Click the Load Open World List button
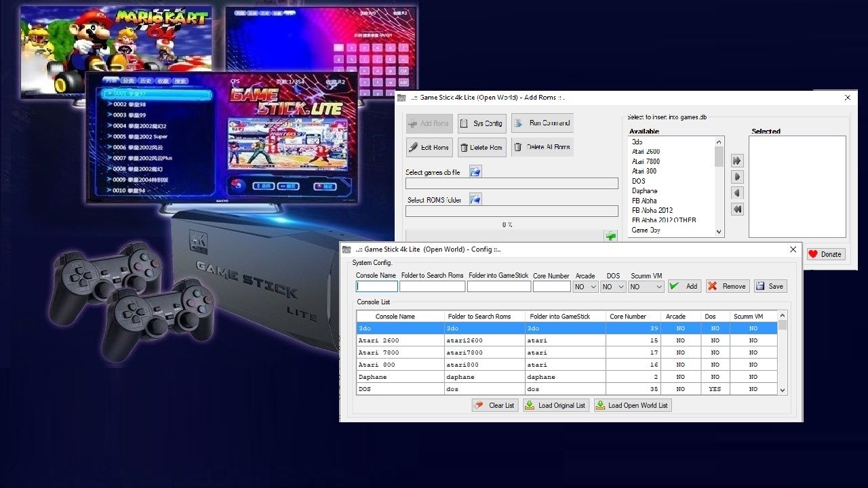Viewport: 868px width, 488px height. [633, 405]
